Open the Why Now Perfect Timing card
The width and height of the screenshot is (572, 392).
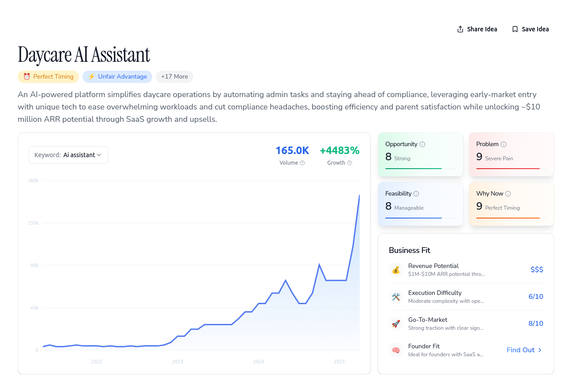[512, 204]
